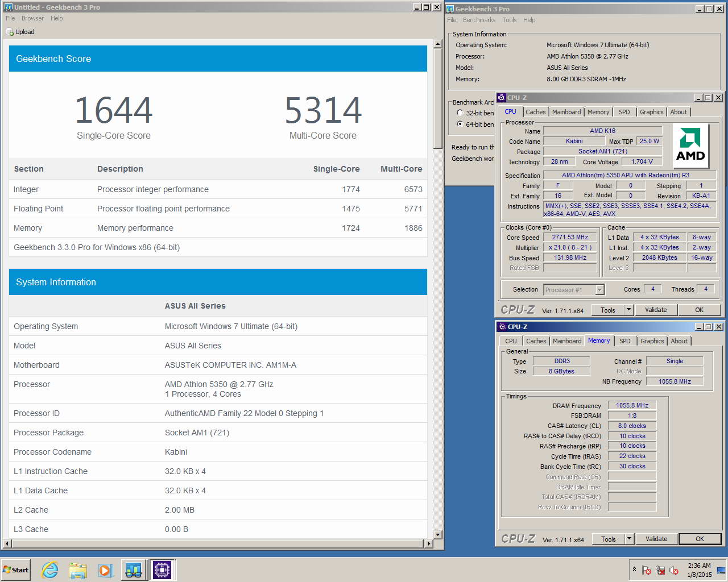Switch to SPD tab in bottom CPU-Z
Image resolution: width=728 pixels, height=582 pixels.
coord(625,341)
